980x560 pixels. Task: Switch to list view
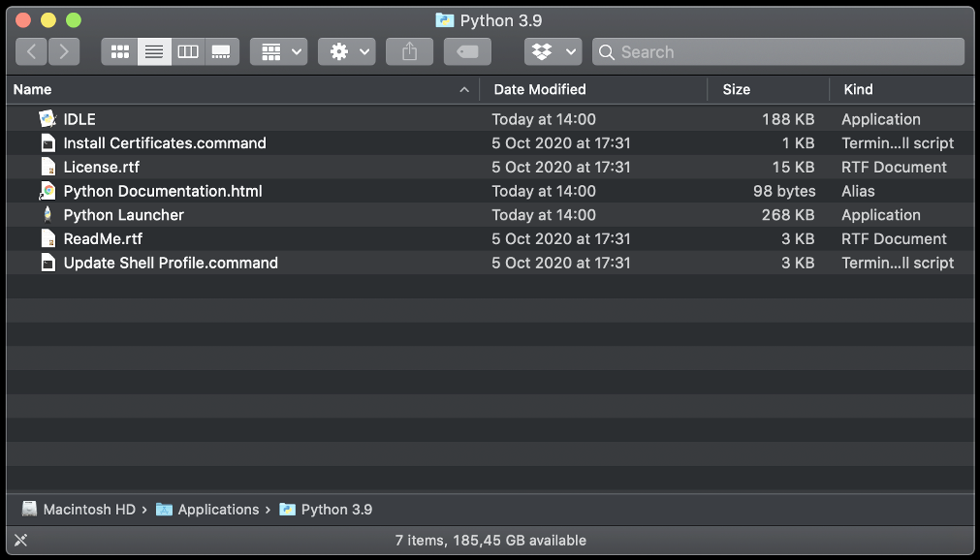tap(154, 51)
